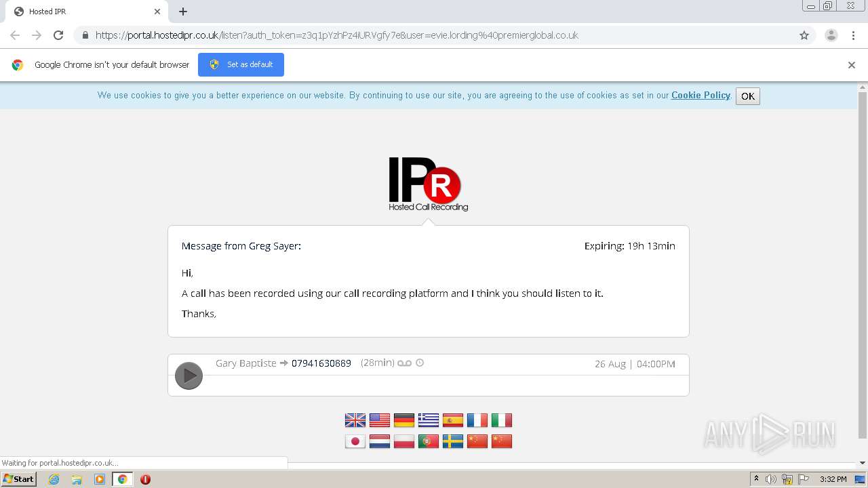The height and width of the screenshot is (488, 868).
Task: Open a new browser tab
Action: tap(183, 12)
